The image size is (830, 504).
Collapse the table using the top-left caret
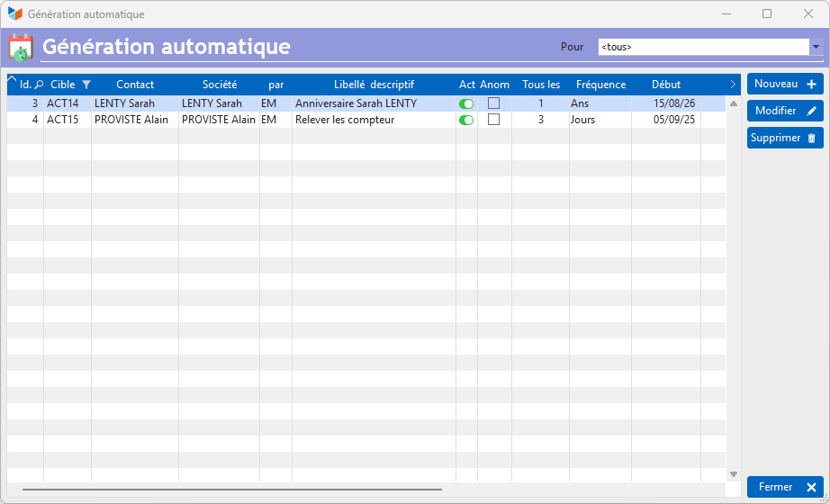(x=12, y=80)
